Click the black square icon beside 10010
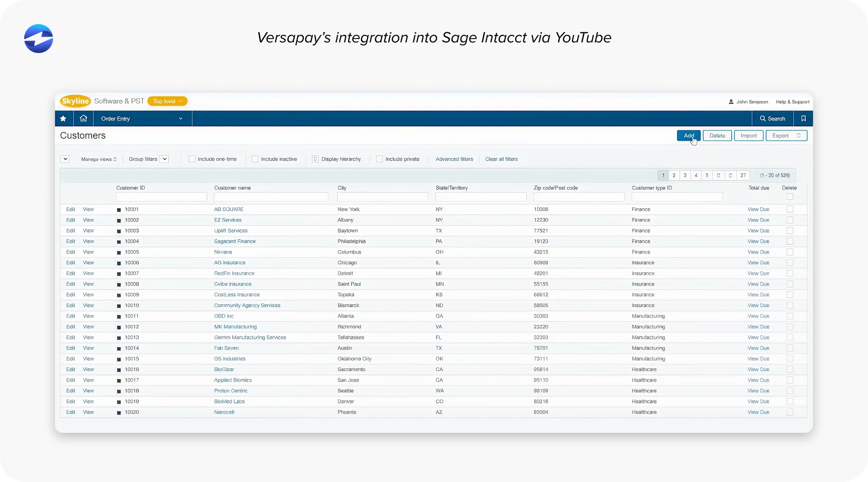 tap(119, 306)
